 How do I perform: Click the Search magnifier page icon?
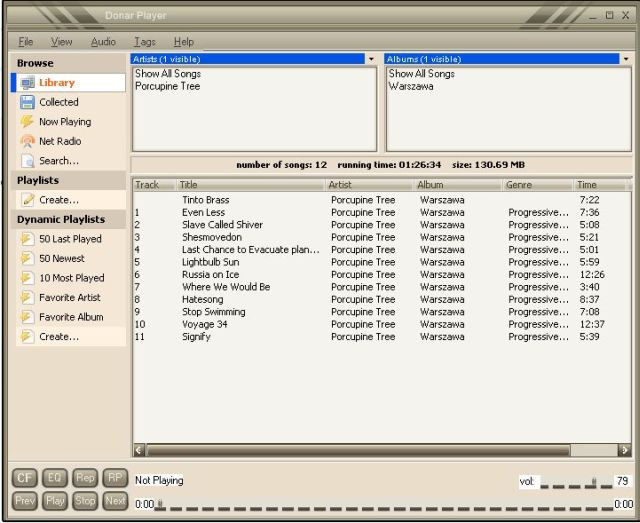coord(27,161)
